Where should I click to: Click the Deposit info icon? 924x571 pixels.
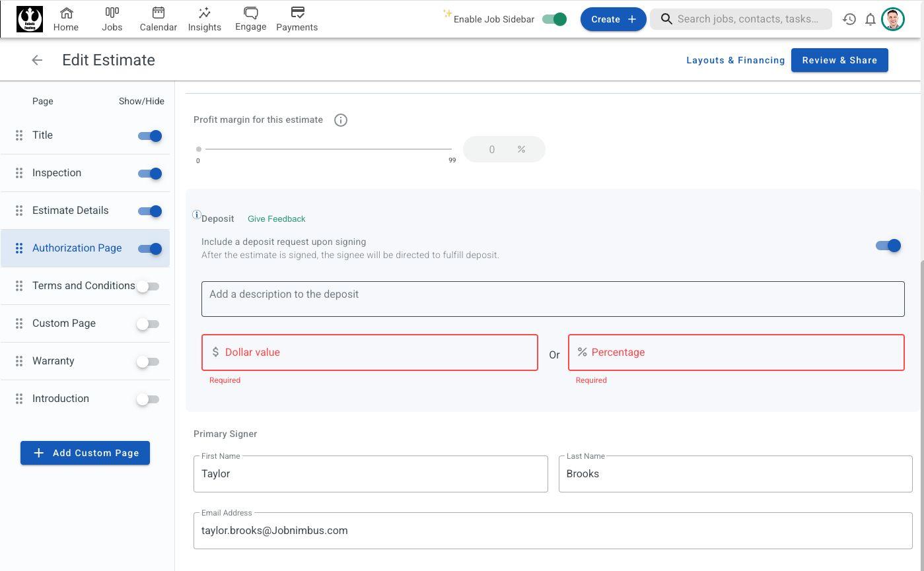point(196,215)
